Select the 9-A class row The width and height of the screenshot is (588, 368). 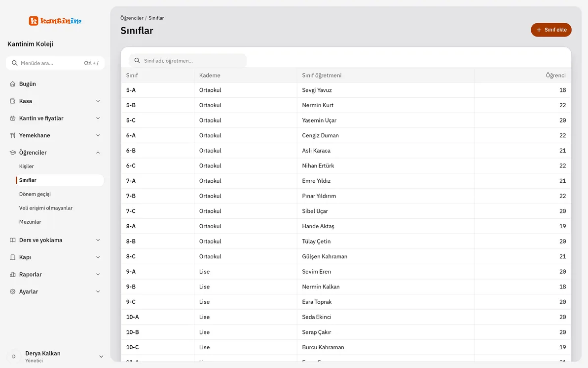[x=346, y=272]
